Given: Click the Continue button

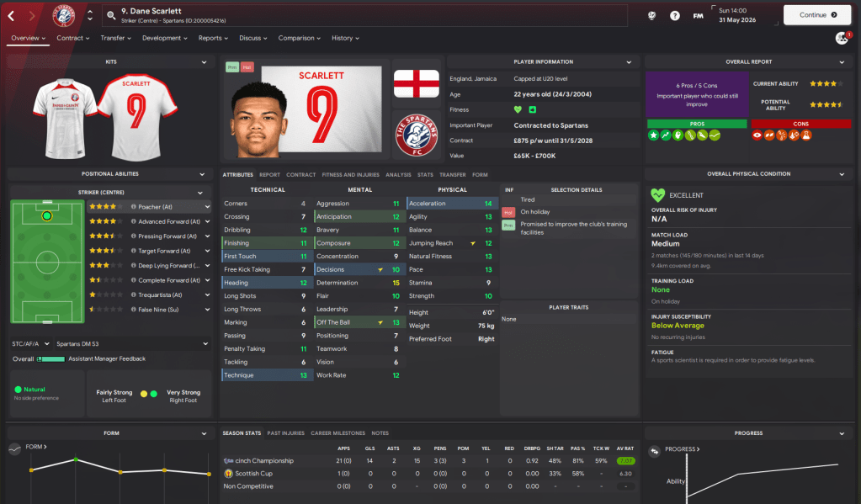Looking at the screenshot, I should 817,15.
